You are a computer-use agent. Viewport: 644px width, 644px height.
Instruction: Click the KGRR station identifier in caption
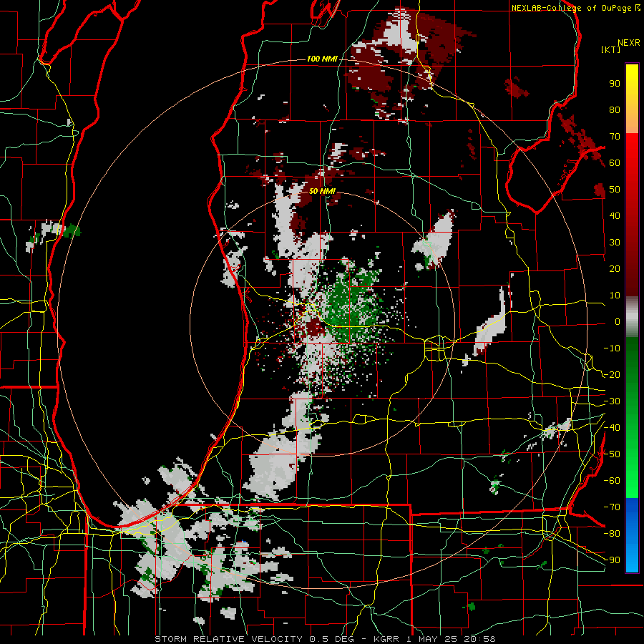coord(386,639)
